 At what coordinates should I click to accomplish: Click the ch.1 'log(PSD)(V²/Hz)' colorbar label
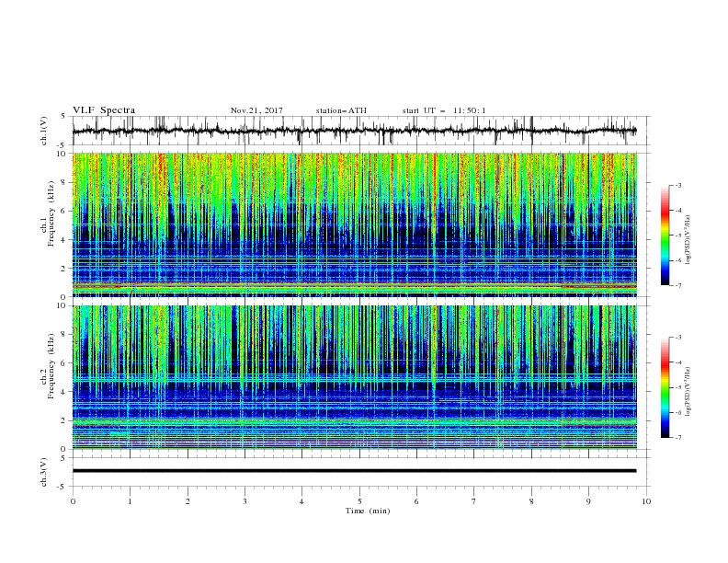click(x=688, y=240)
